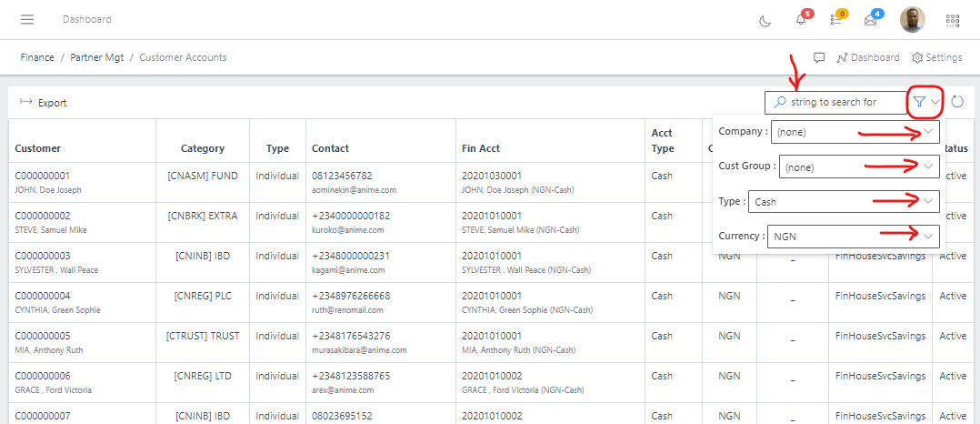Open the Type filter dropdown showing Cash
Screen dimensions: 980x424
click(843, 201)
